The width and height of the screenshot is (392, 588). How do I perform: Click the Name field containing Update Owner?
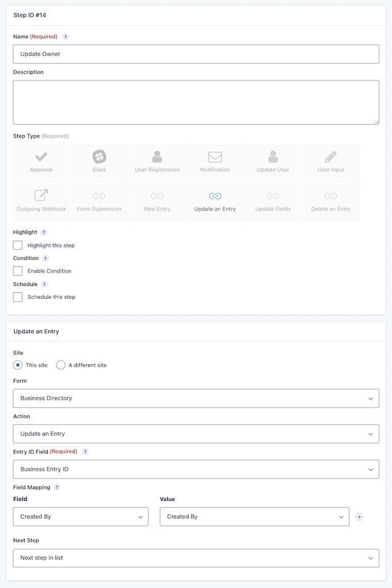(x=195, y=54)
